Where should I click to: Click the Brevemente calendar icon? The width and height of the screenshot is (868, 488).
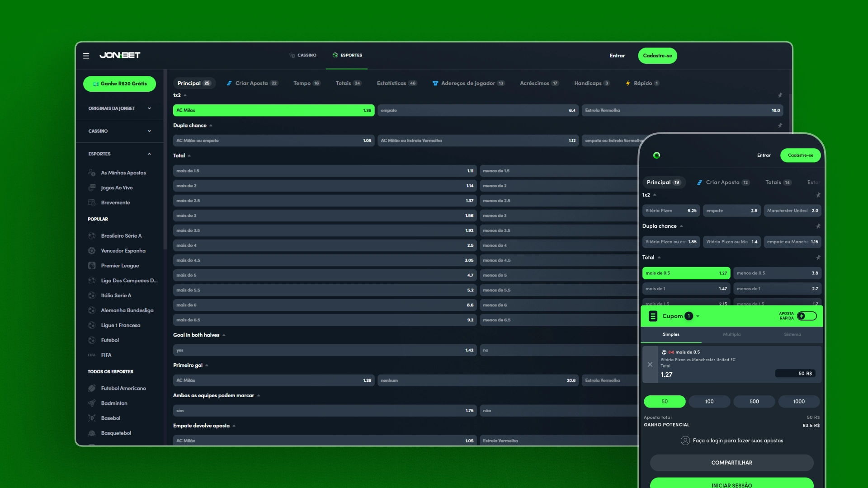(92, 202)
